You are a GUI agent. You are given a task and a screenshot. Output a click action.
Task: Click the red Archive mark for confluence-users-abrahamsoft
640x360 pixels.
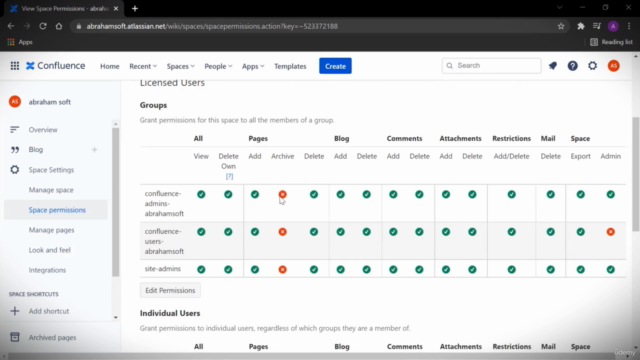tap(282, 232)
